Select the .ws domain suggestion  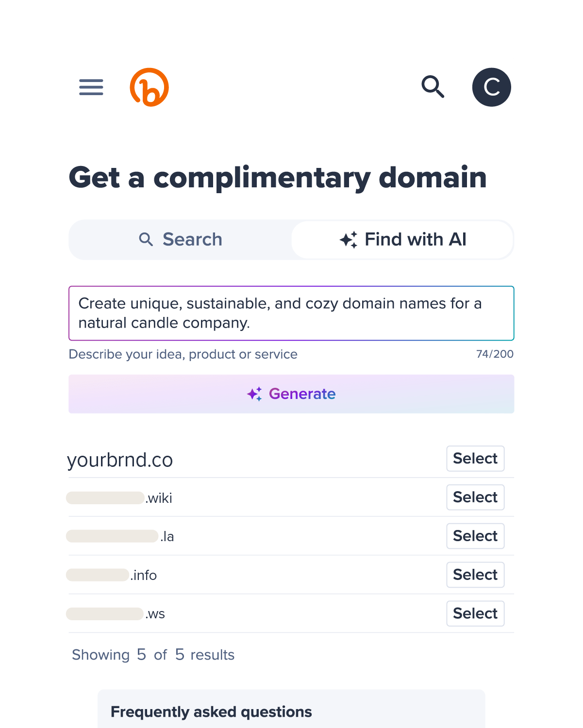click(475, 613)
